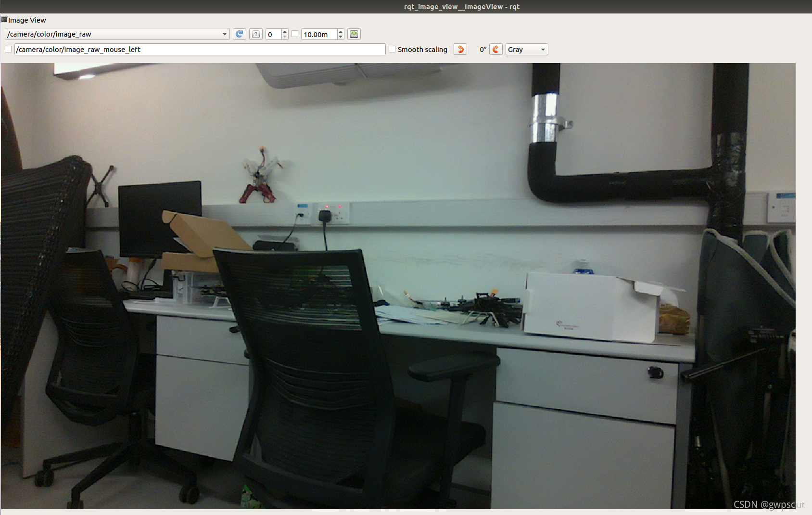Open the Gray color scheme dropdown
The width and height of the screenshot is (812, 515).
527,49
